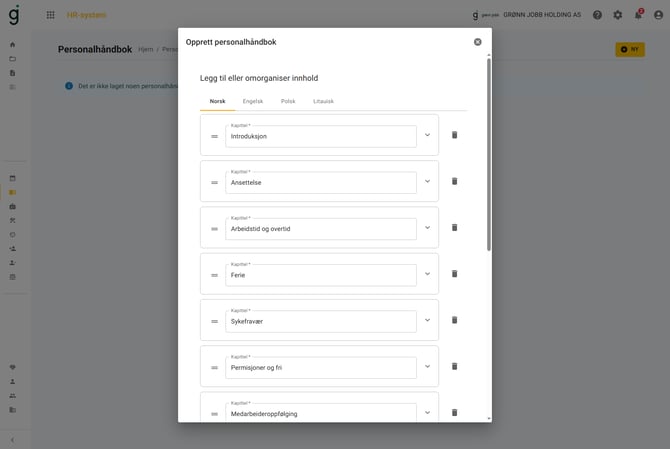Click the drag handle of Permisjoner og fri
670x449 pixels.
point(215,368)
